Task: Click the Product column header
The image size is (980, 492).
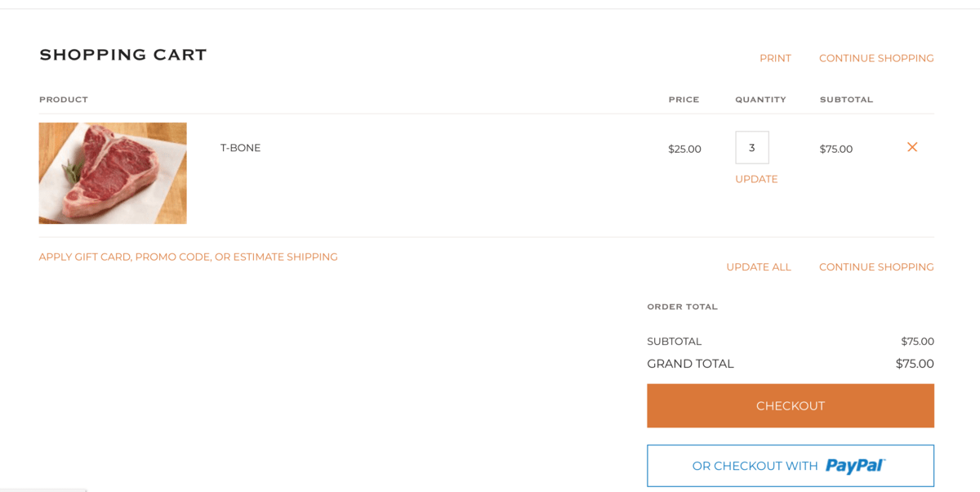Action: point(64,100)
